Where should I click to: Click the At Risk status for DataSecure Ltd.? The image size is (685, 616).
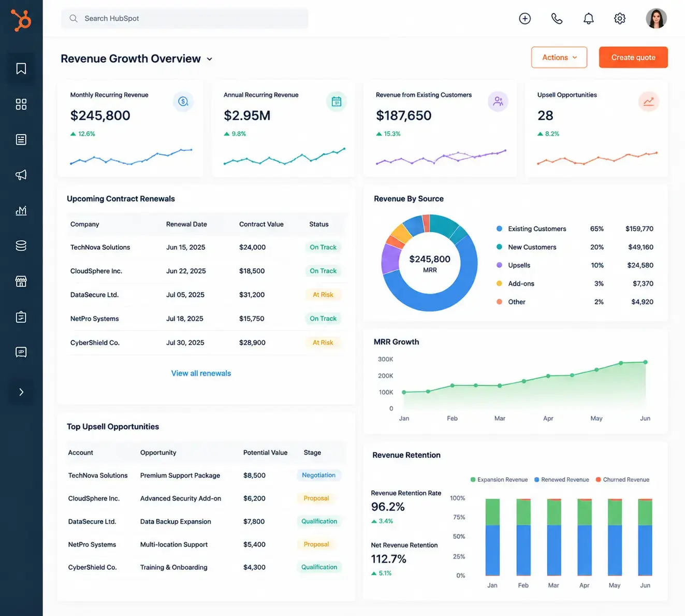(323, 295)
